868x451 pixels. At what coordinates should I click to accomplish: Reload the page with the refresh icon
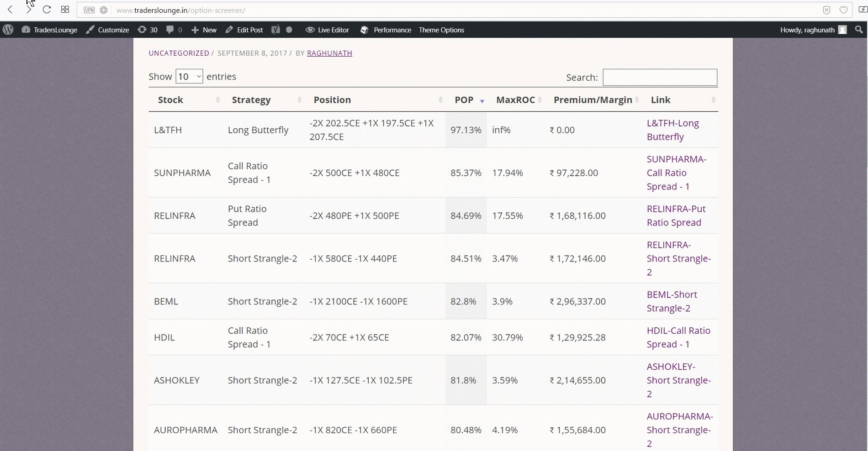click(x=47, y=10)
